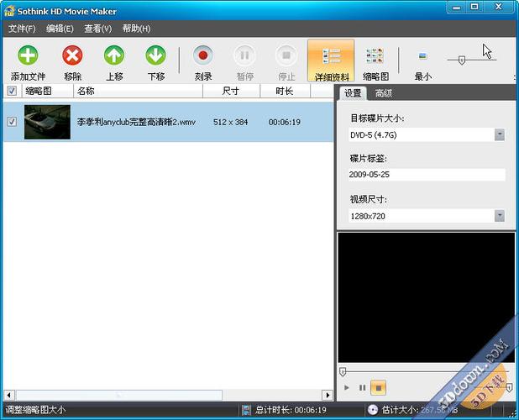519x420 pixels.
Task: Click the horizontal scrollbar thumb
Action: click(x=119, y=395)
